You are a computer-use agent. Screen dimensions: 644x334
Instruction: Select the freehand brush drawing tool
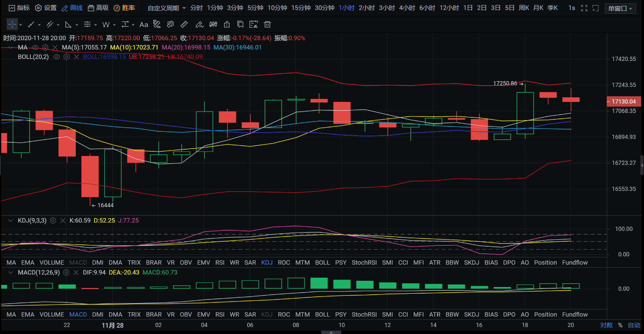pyautogui.click(x=199, y=25)
